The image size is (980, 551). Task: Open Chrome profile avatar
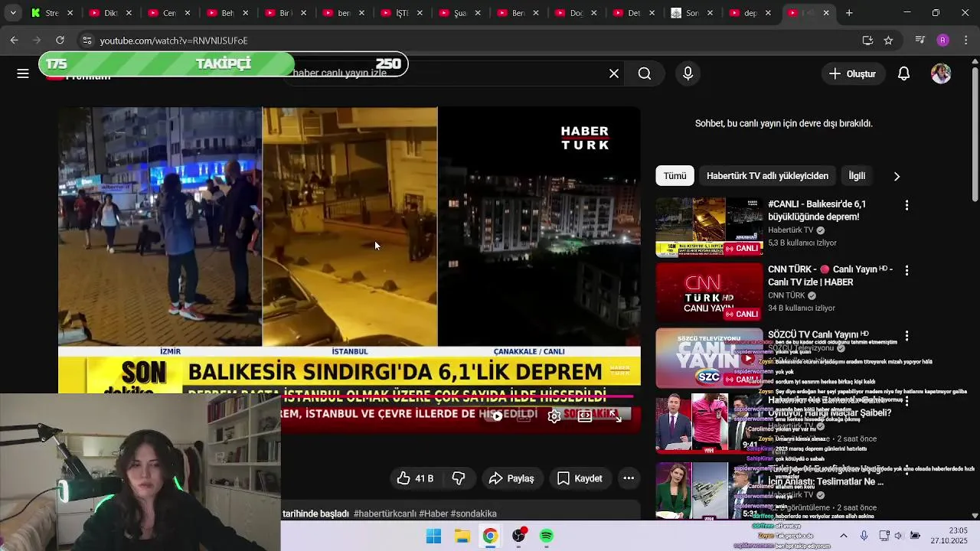(x=942, y=40)
